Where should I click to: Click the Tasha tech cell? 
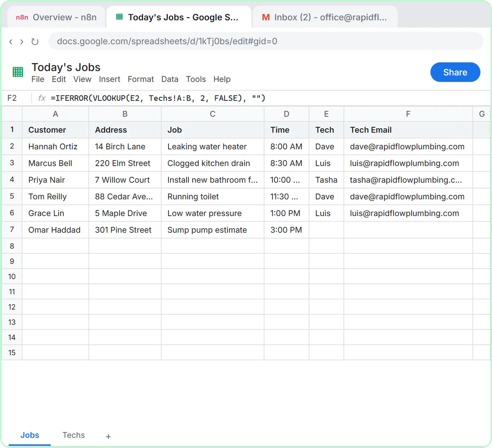(326, 180)
